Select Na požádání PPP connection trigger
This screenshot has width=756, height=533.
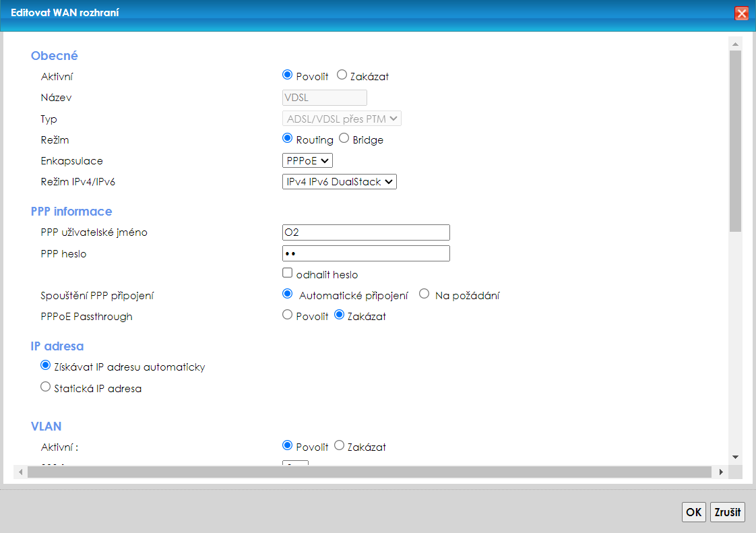pos(424,294)
